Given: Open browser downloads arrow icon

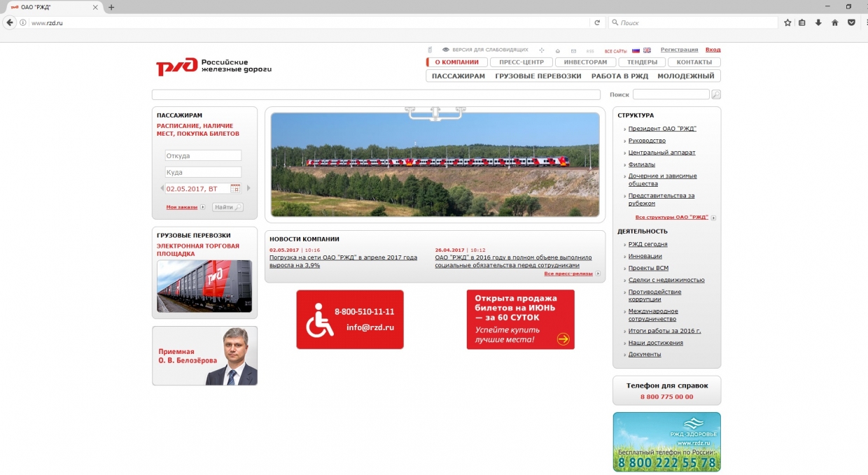Looking at the screenshot, I should (818, 22).
